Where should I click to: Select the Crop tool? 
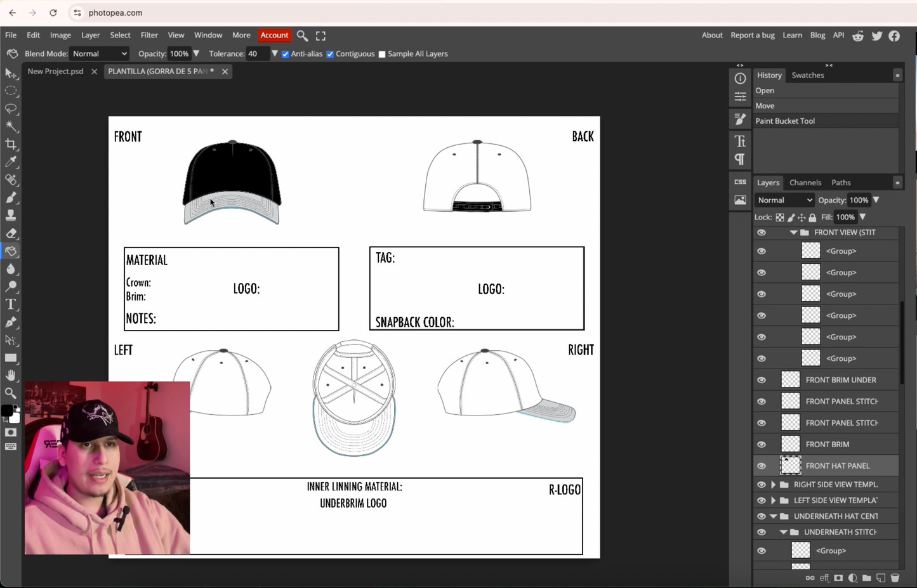[x=10, y=144]
